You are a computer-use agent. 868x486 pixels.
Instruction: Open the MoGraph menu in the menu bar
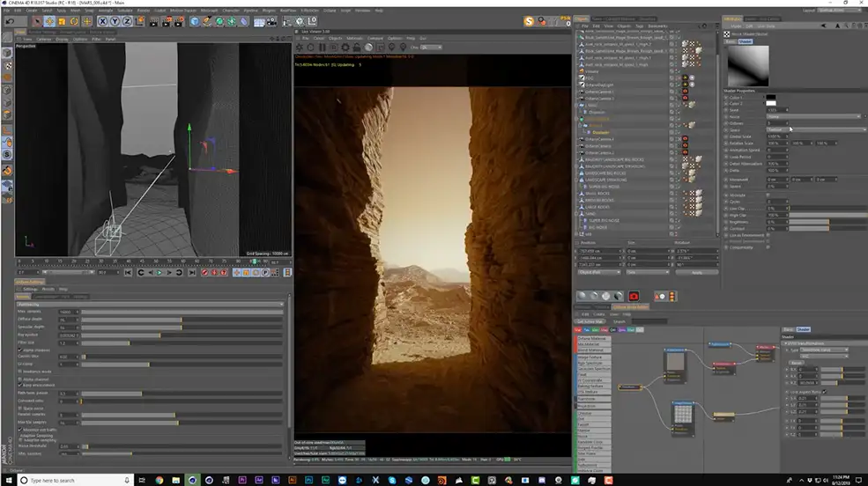click(209, 11)
